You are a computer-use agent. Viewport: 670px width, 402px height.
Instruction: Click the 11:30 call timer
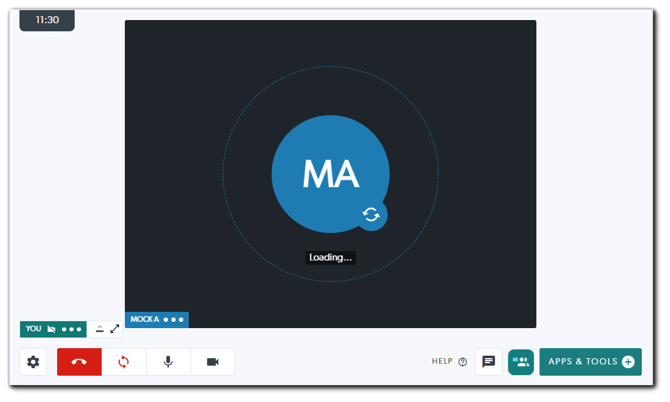click(47, 20)
